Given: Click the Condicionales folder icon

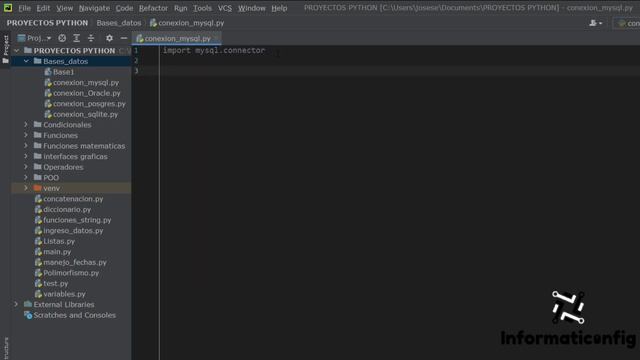Looking at the screenshot, I should pyautogui.click(x=38, y=124).
